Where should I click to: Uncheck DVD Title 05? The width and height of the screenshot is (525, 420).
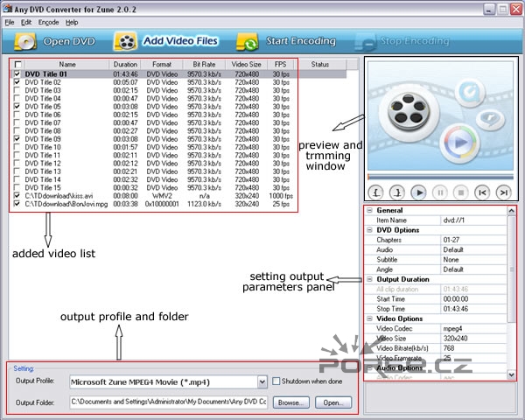(x=17, y=107)
